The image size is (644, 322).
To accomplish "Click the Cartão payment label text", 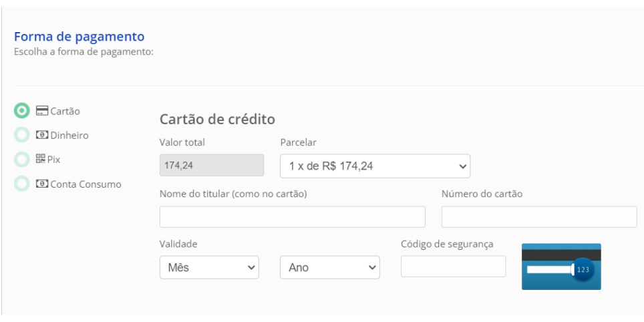I will pyautogui.click(x=65, y=111).
